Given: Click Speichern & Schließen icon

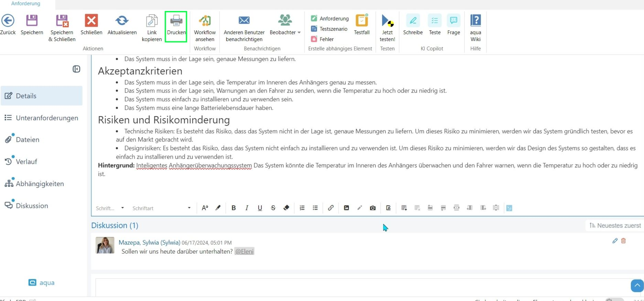Looking at the screenshot, I should (62, 21).
